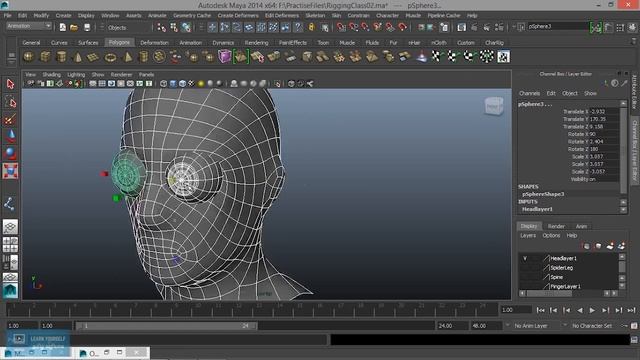640x360 pixels.
Task: Create a polygon cone from the shelf
Action: 78,57
